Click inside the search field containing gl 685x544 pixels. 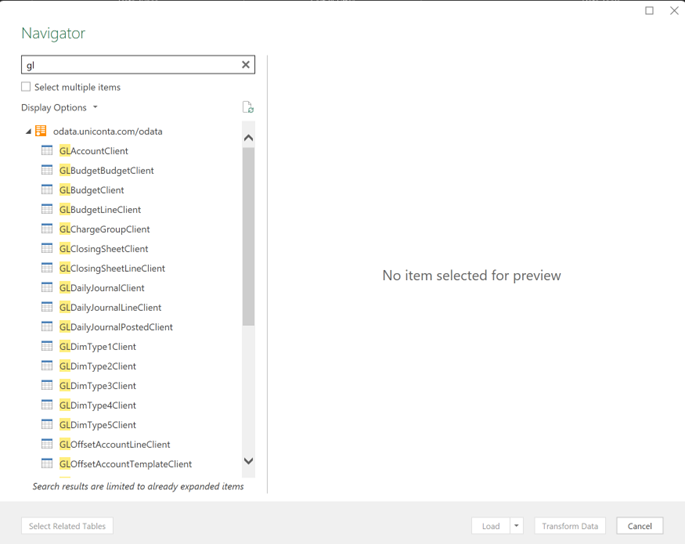pyautogui.click(x=130, y=65)
